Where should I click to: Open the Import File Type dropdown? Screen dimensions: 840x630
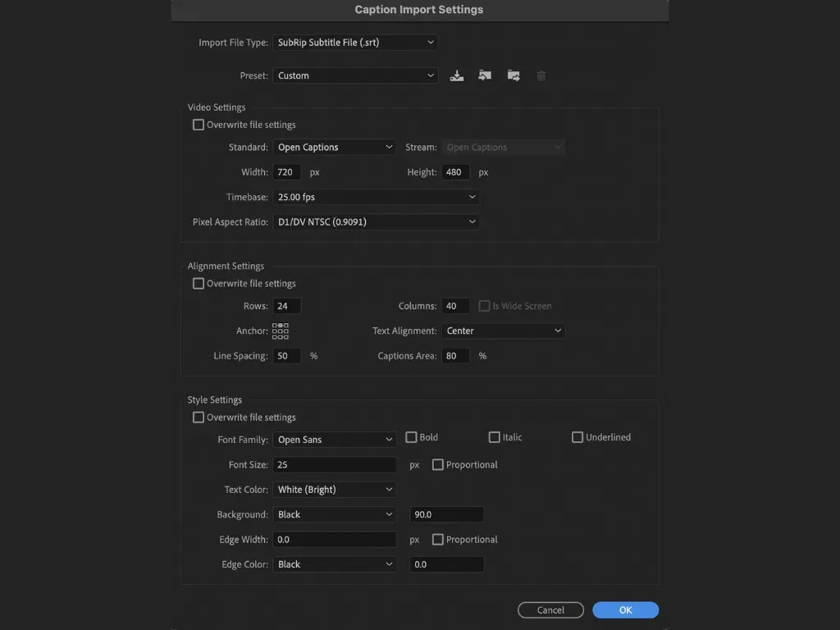point(355,43)
